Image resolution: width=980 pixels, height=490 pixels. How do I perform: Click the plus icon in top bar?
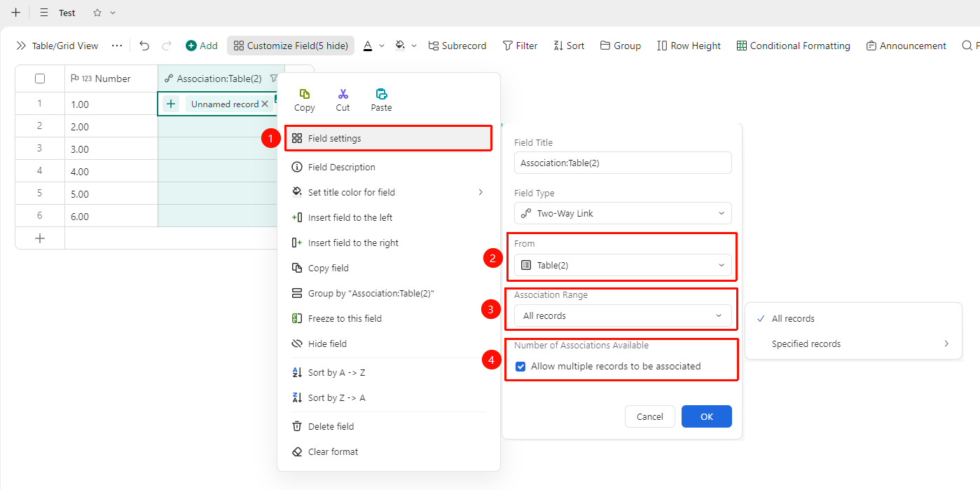(15, 13)
